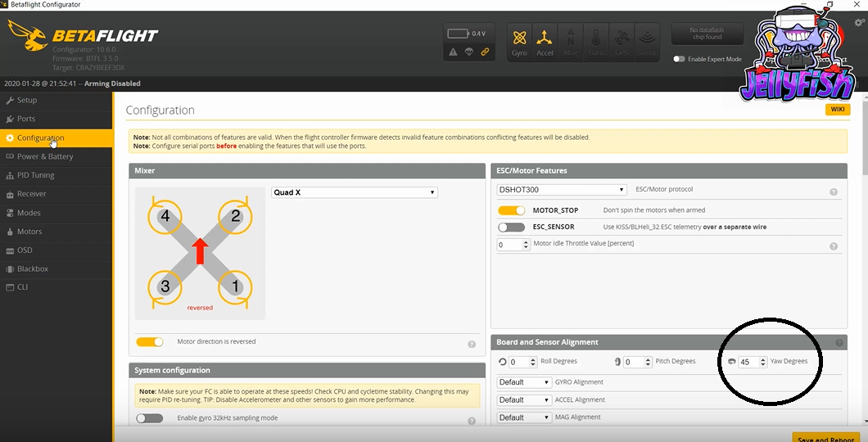Open the ACCEL Alignment dropdown

tap(524, 400)
